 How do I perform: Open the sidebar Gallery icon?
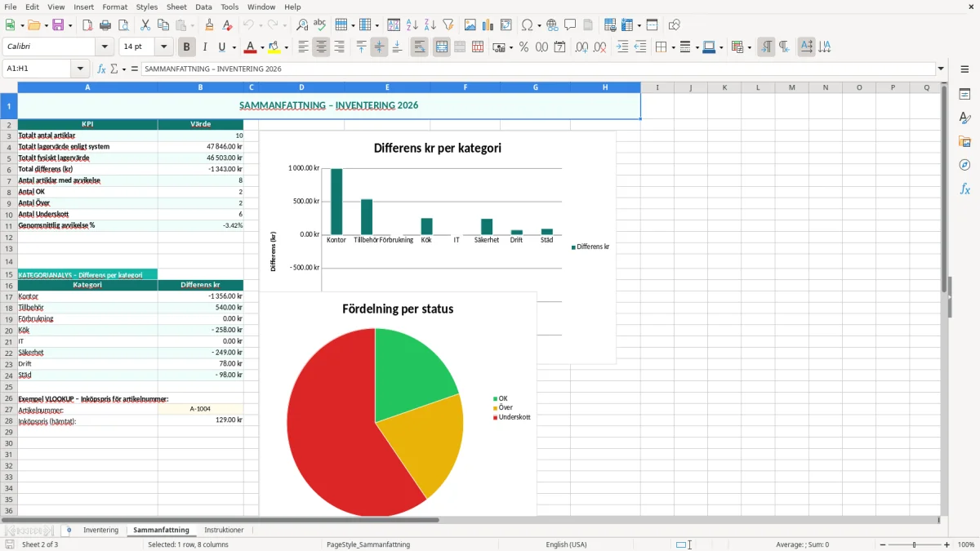[964, 141]
